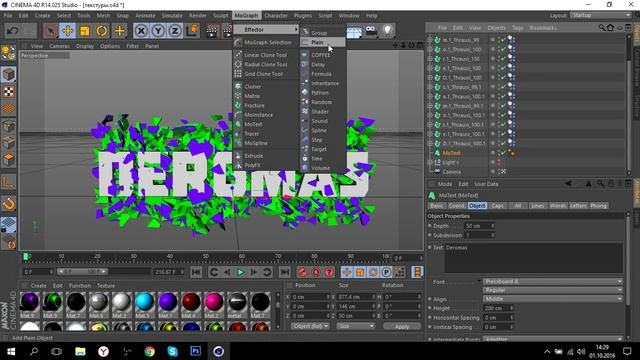The width and height of the screenshot is (640, 360).
Task: Click the magnet Snap icon in sidebar
Action: tap(9, 203)
